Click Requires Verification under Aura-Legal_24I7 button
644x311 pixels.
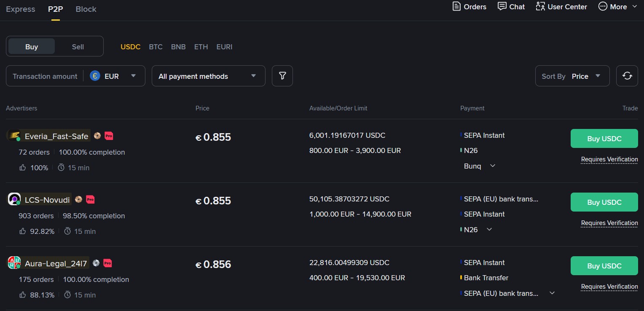[609, 287]
